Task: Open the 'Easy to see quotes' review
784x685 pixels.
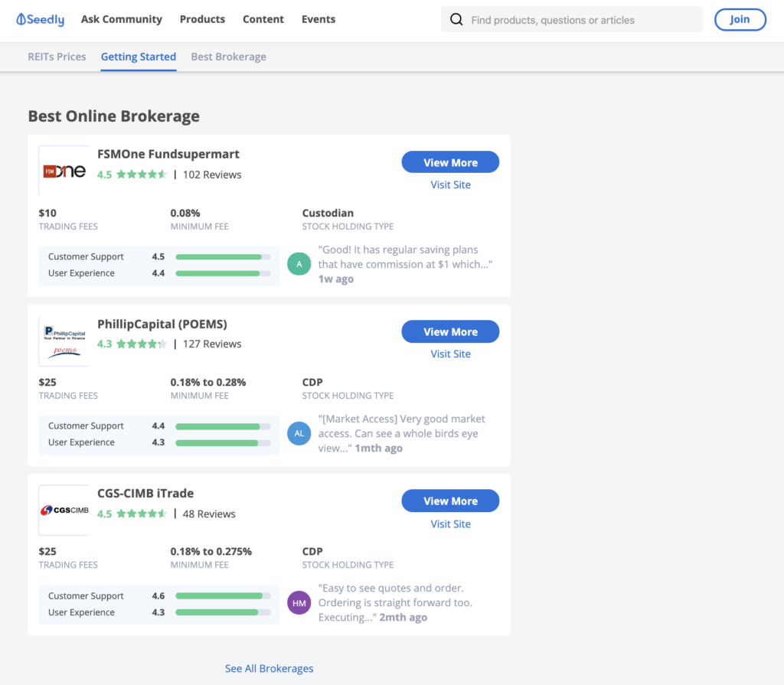Action: 395,603
